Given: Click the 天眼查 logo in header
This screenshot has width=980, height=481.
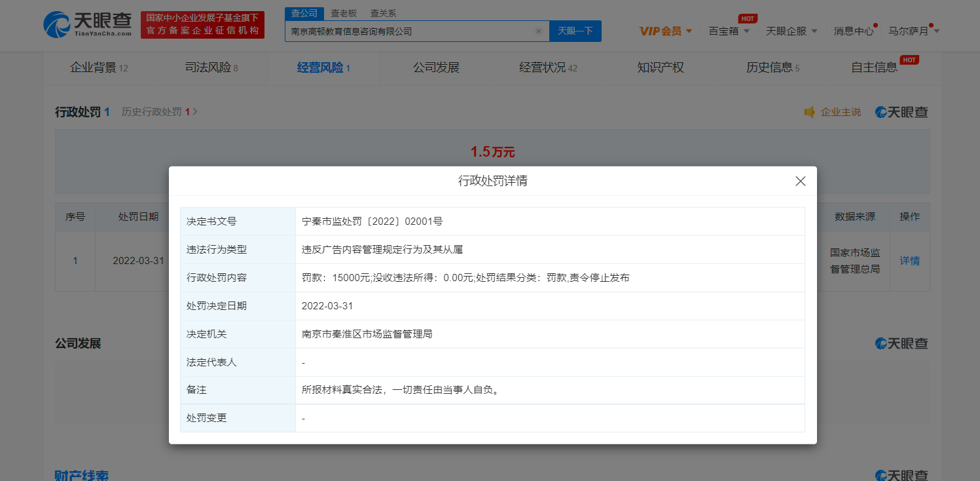Looking at the screenshot, I should pyautogui.click(x=88, y=25).
